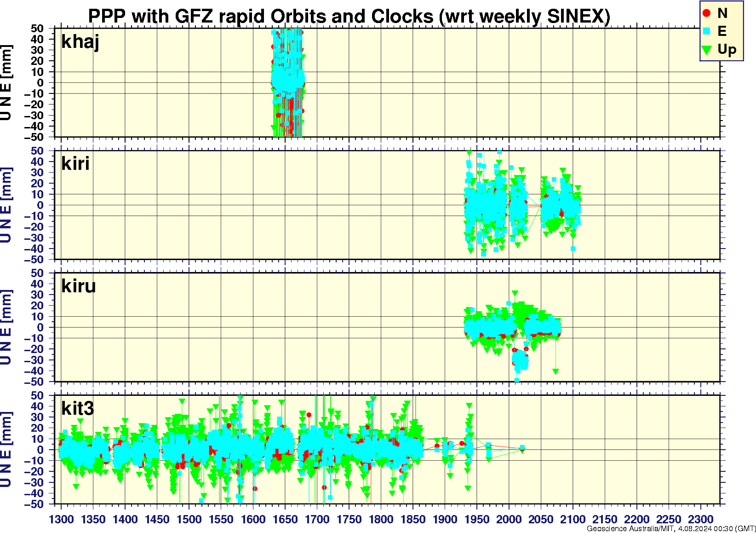This screenshot has height=533, width=756.
Task: Click the x-axis tick label 1900
Action: click(445, 519)
